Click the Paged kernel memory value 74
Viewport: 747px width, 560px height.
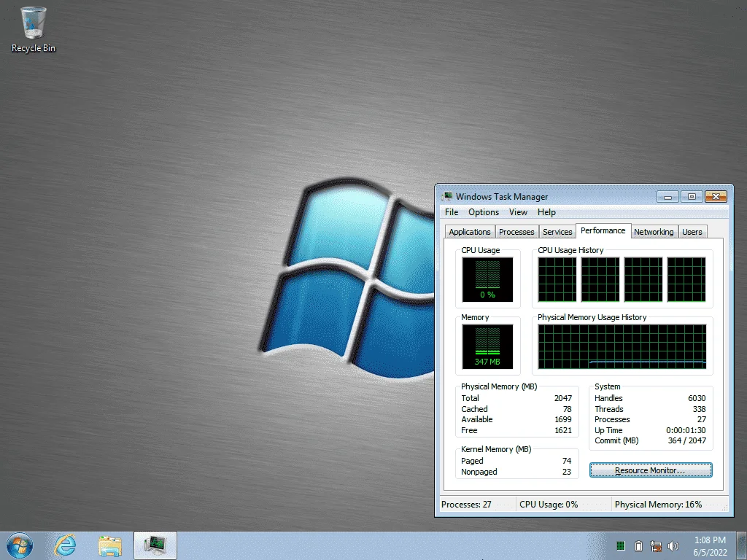pyautogui.click(x=566, y=461)
